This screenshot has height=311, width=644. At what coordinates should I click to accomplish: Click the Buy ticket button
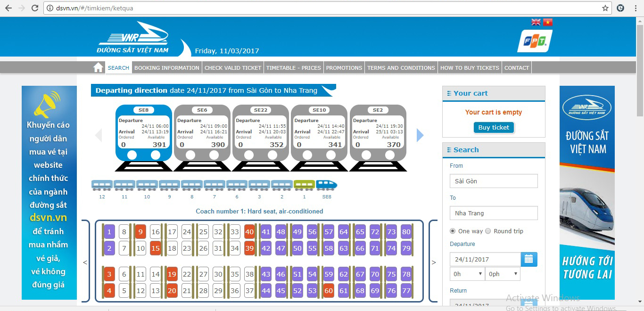494,127
